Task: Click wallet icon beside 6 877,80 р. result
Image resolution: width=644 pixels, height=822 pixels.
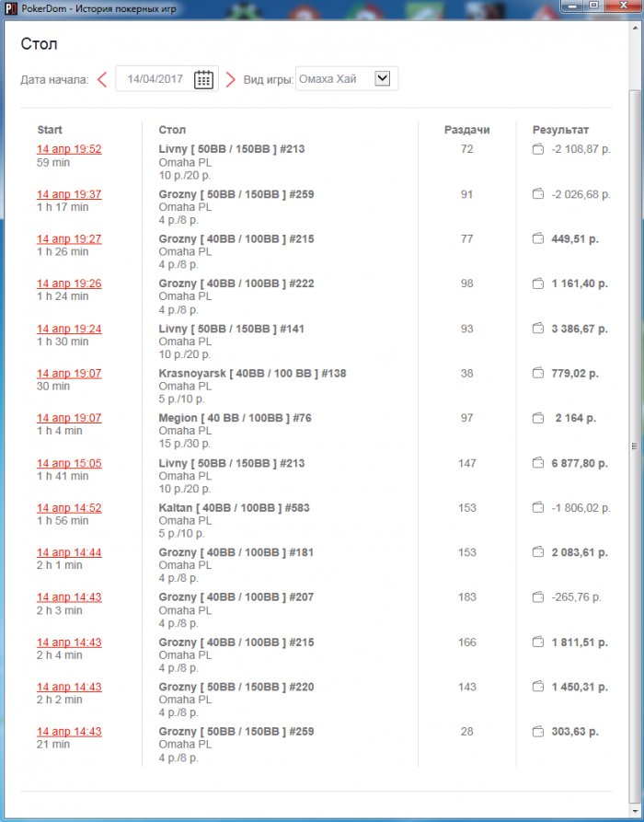Action: point(538,463)
